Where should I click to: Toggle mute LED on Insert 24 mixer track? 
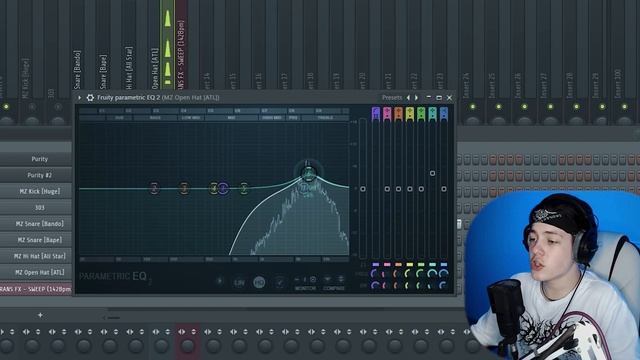[473, 107]
